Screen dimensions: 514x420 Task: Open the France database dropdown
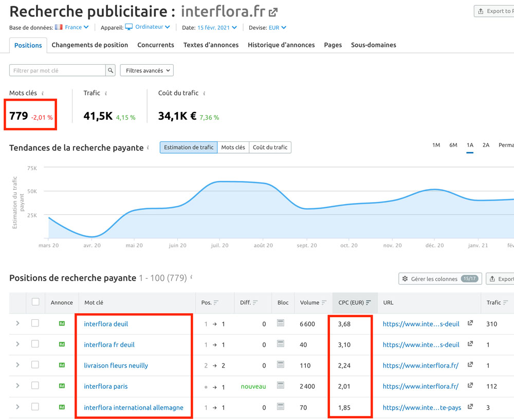72,27
